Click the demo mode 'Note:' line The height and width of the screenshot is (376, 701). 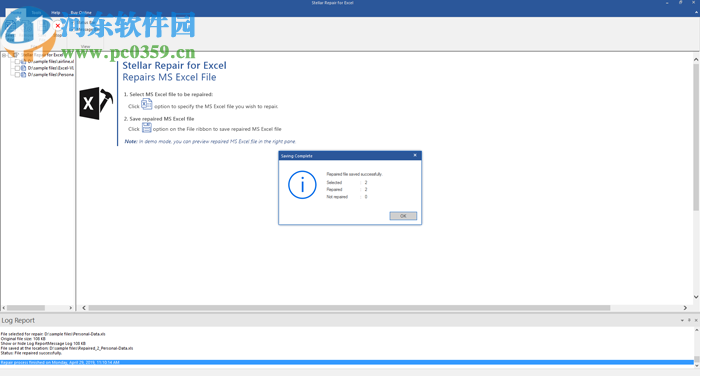(x=210, y=141)
